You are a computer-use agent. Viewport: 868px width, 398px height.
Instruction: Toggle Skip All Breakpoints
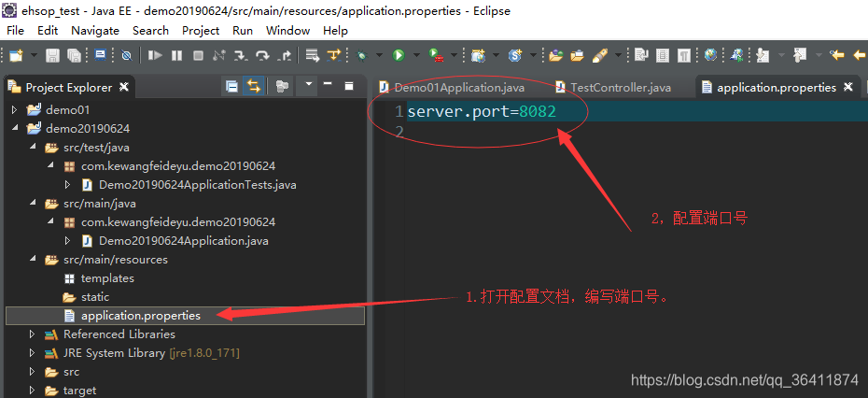[x=127, y=55]
